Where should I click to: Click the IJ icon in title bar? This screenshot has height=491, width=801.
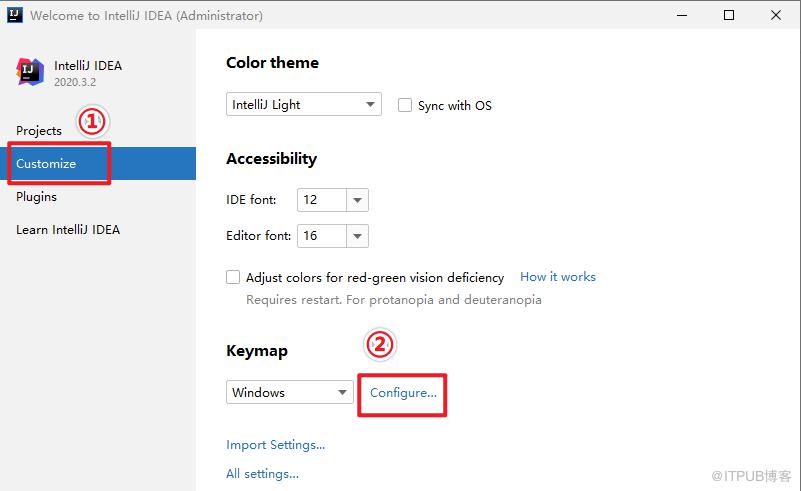pyautogui.click(x=14, y=15)
